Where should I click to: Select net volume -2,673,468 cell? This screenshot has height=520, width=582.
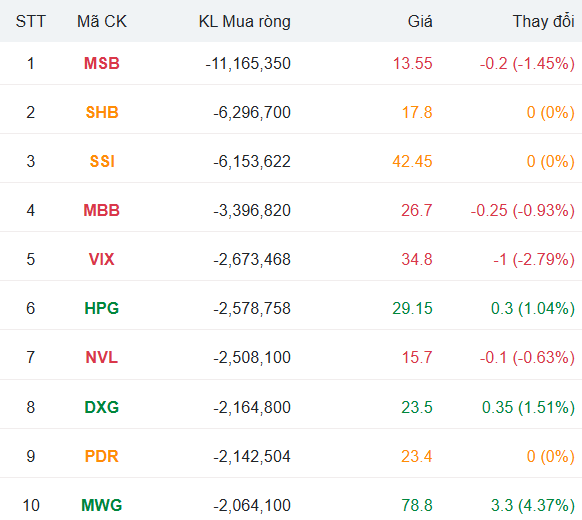pyautogui.click(x=252, y=259)
